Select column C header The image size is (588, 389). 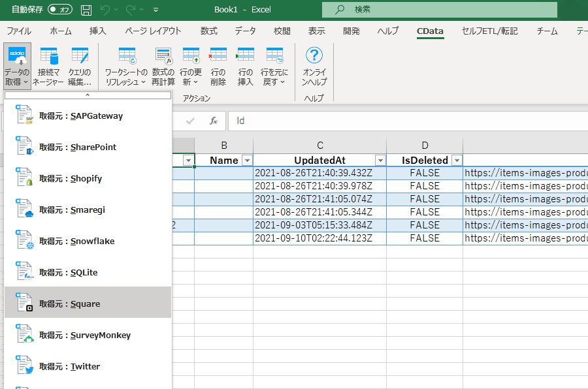pos(320,146)
